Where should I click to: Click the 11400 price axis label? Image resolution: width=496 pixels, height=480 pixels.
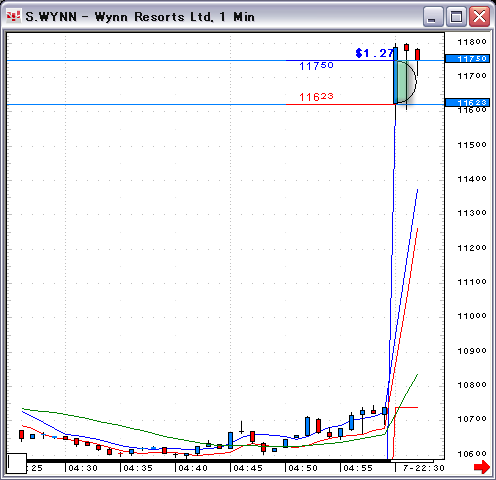[472, 179]
